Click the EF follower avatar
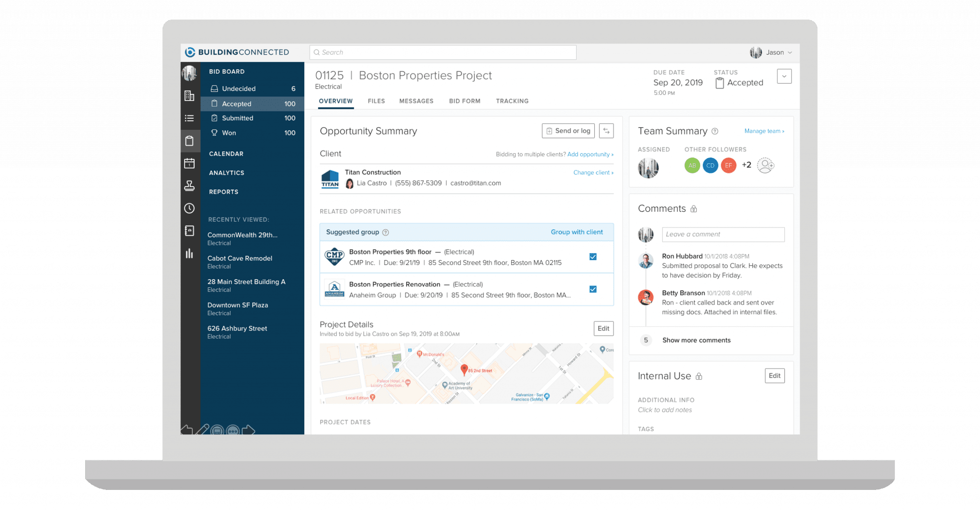 pos(728,165)
